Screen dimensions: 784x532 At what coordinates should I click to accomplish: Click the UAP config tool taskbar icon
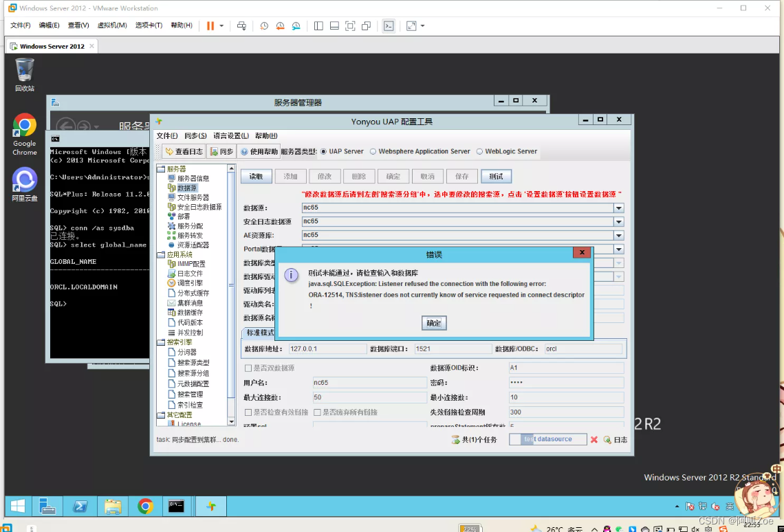pos(211,506)
